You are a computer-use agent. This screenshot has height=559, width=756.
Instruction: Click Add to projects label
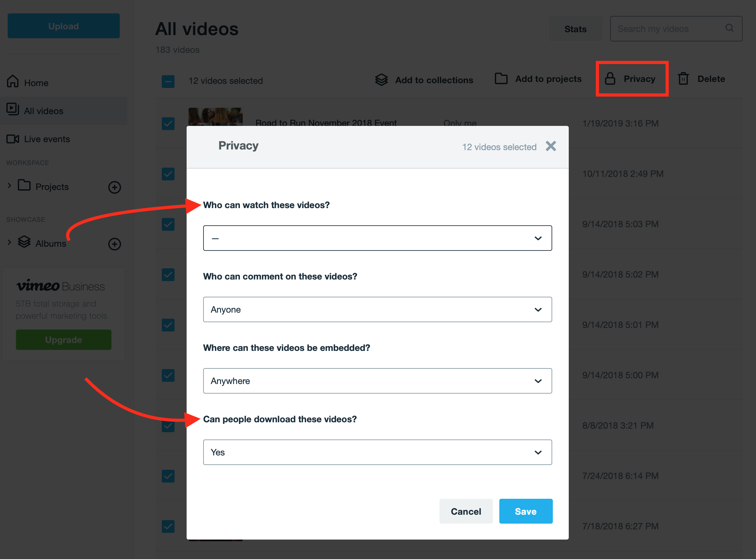click(x=548, y=79)
